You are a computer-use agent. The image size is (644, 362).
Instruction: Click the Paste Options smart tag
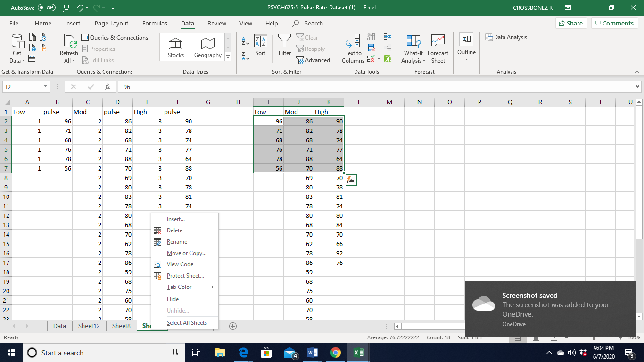coord(351,180)
